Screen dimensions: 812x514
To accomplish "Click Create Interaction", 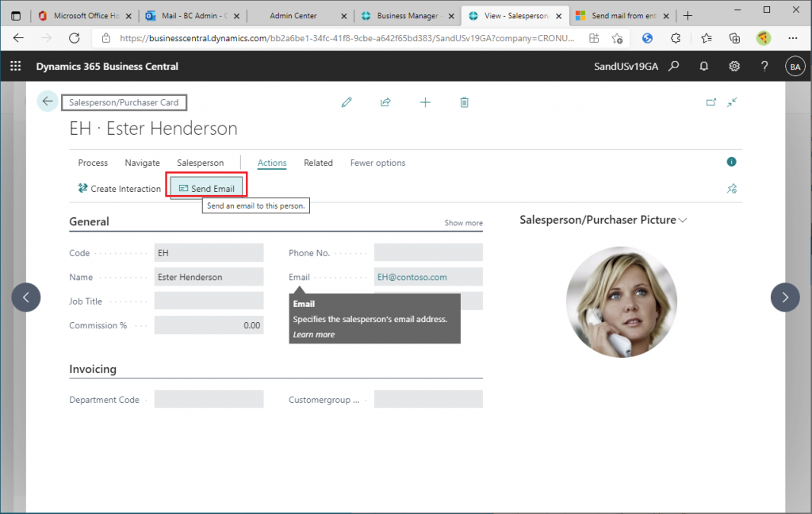I will point(119,189).
